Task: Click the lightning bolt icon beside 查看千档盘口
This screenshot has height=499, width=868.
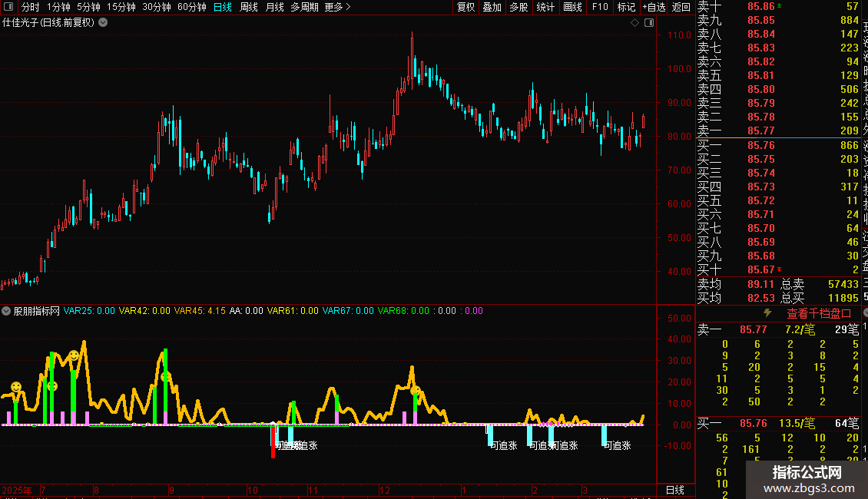Action: click(767, 313)
